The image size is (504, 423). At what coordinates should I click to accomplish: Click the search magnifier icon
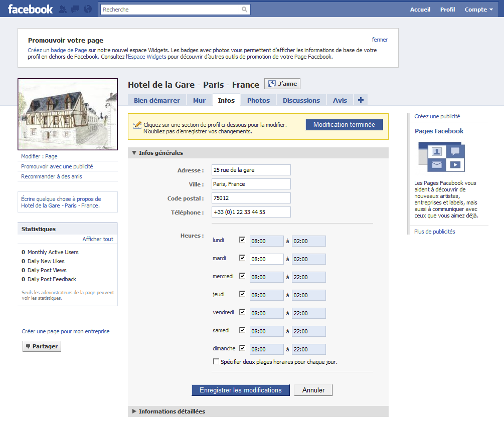(x=245, y=10)
